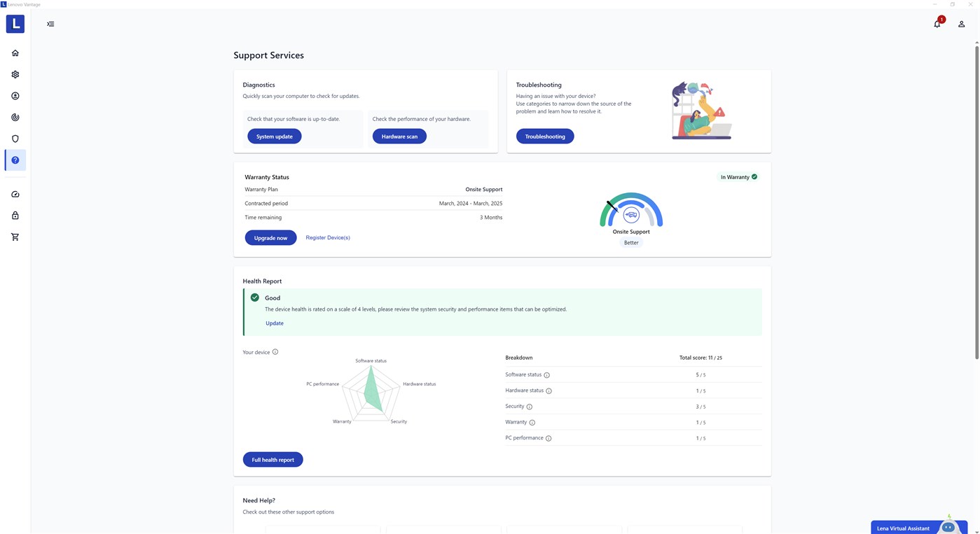The height and width of the screenshot is (534, 980).
Task: Open the user account profile icon
Action: pos(962,24)
